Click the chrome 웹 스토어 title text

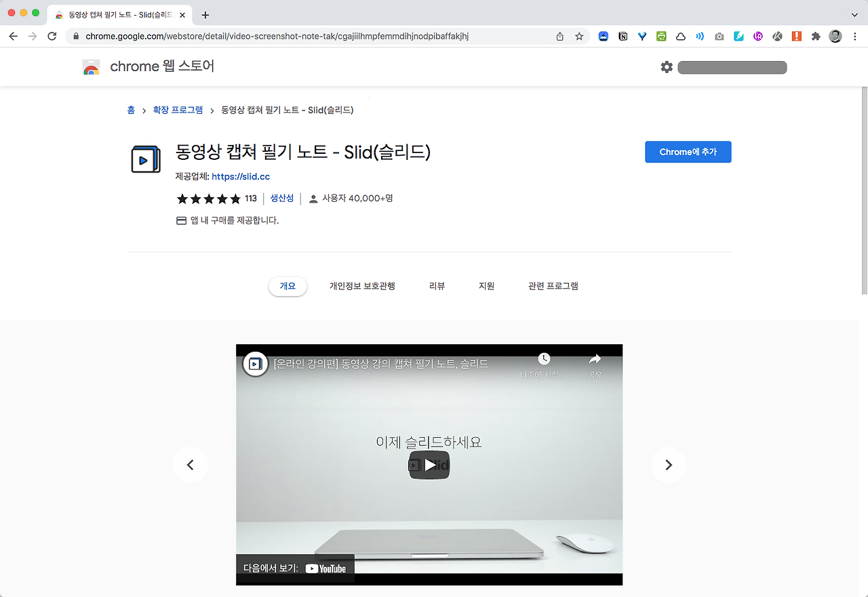tap(162, 66)
